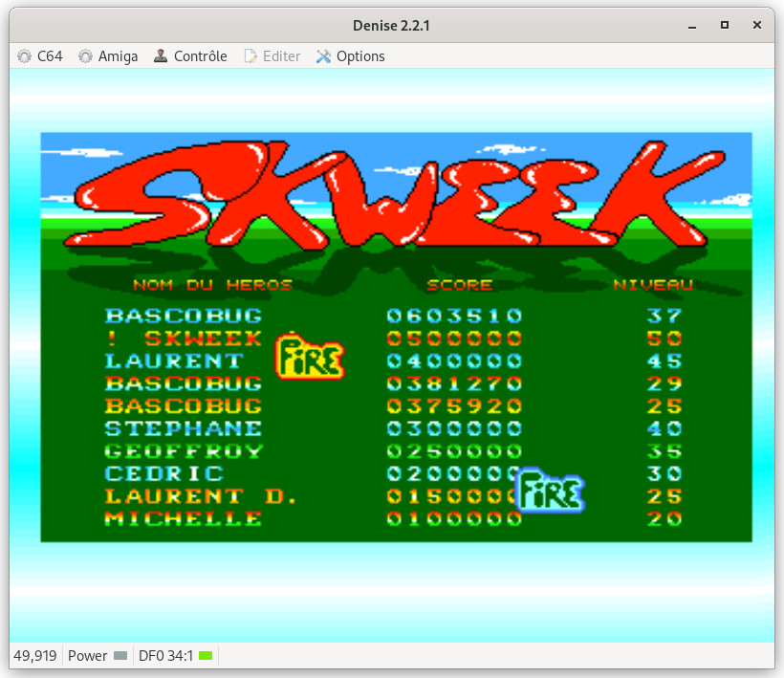Click the score 0100000
Screen dimensions: 784x678
pyautogui.click(x=454, y=518)
